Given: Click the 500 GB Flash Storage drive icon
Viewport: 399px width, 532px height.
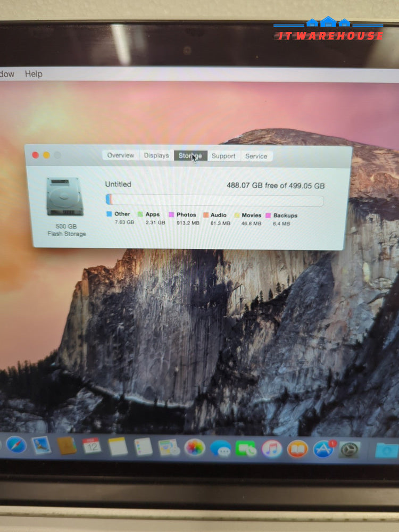Looking at the screenshot, I should click(x=65, y=197).
